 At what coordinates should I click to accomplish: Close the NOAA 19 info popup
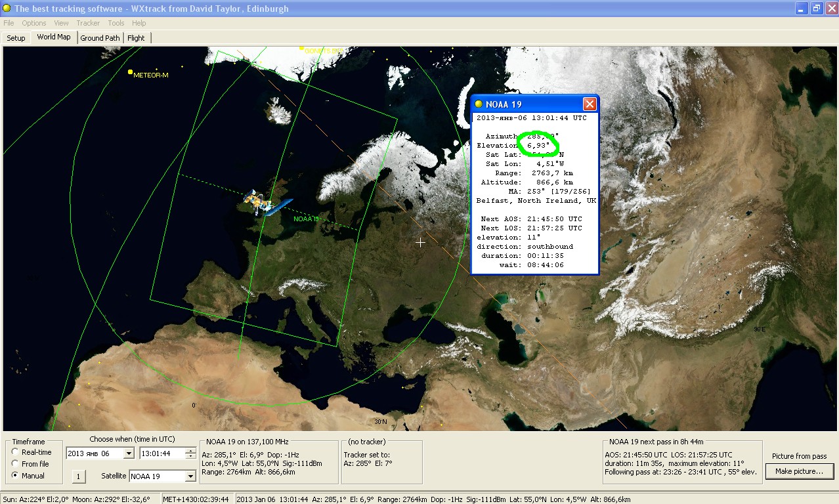[590, 104]
